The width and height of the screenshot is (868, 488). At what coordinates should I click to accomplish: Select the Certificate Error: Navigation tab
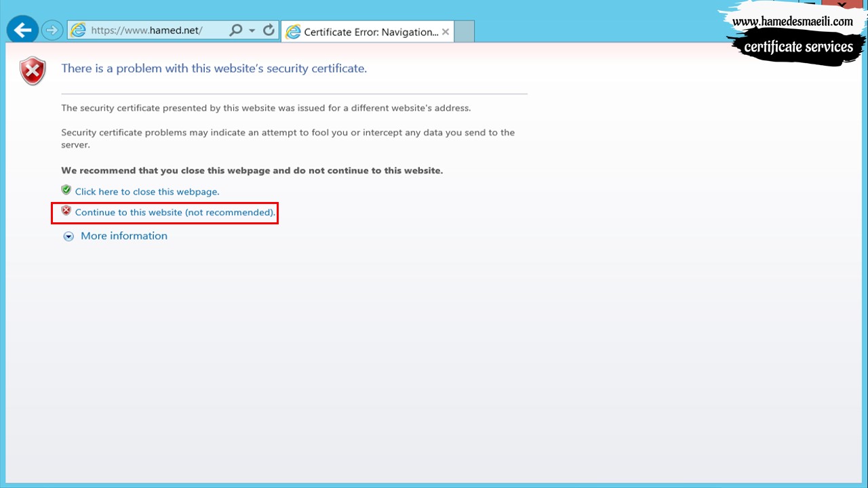367,32
